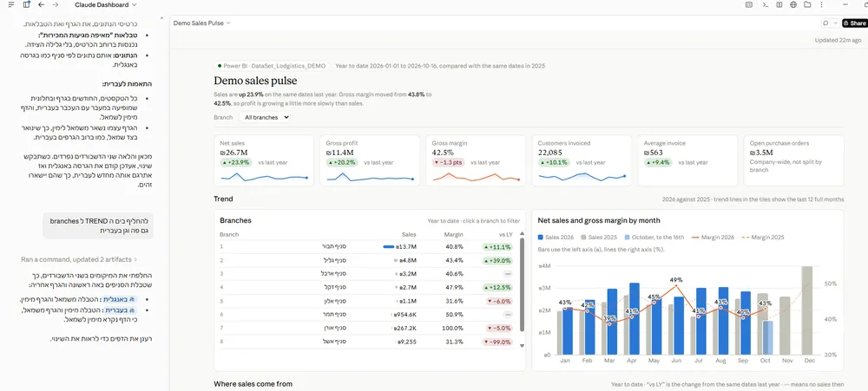
Task: Filter by branch סניף דקל row
Action: pyautogui.click(x=366, y=288)
